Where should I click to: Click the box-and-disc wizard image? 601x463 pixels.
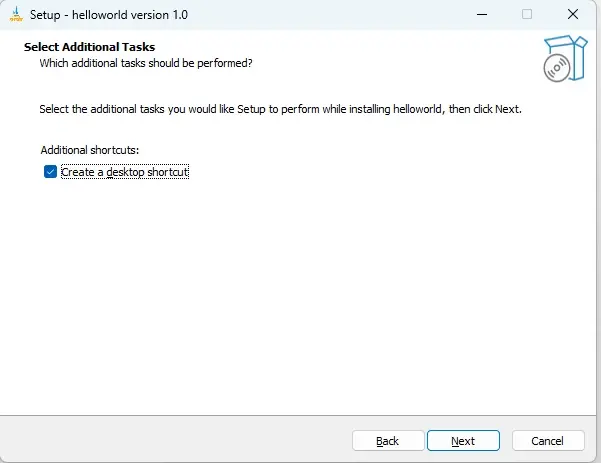pyautogui.click(x=565, y=58)
